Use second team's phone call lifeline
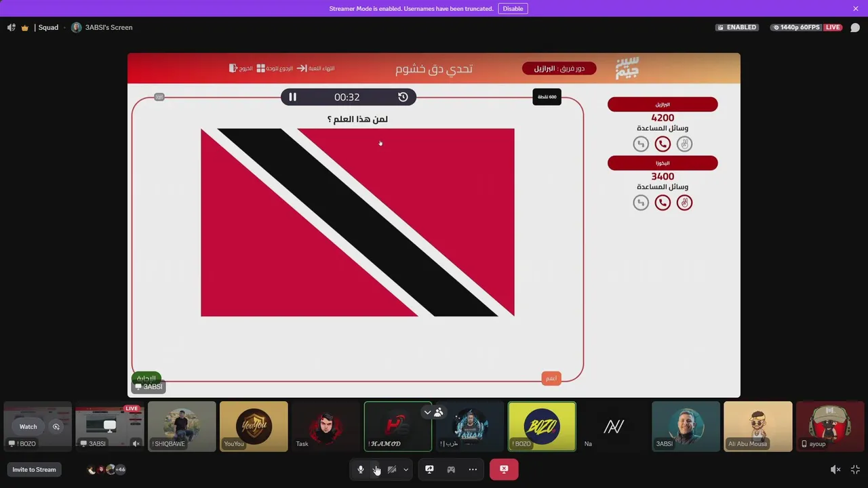Image resolution: width=868 pixels, height=488 pixels. 663,203
